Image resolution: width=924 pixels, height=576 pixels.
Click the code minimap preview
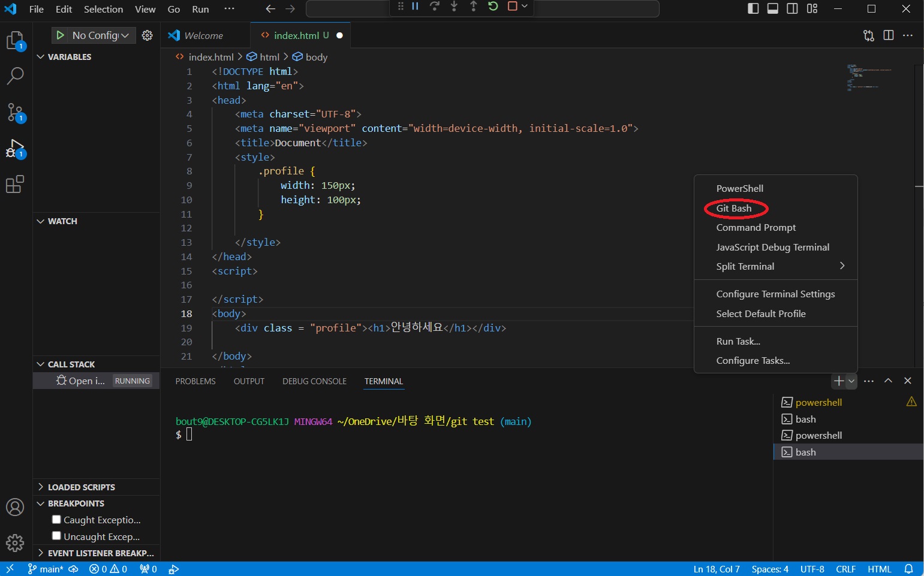[869, 78]
